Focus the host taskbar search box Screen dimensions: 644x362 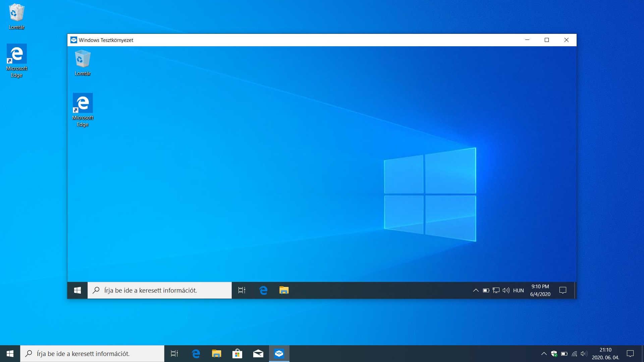click(92, 354)
